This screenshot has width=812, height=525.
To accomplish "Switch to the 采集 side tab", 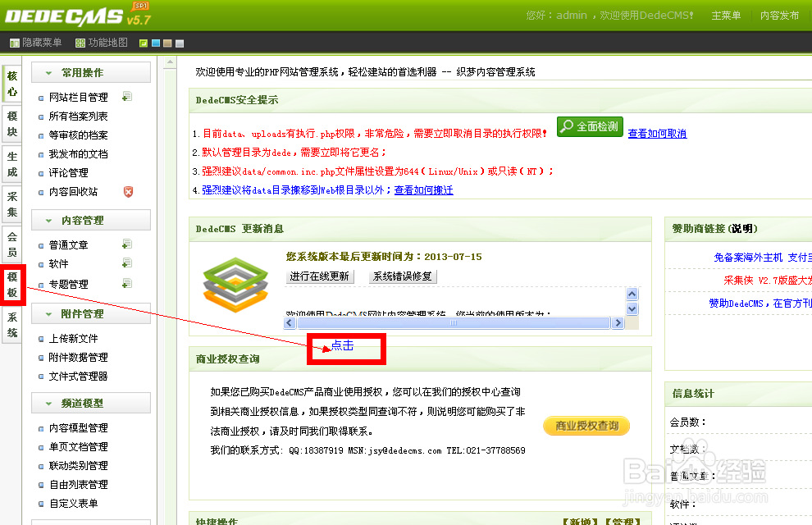I will [x=12, y=204].
